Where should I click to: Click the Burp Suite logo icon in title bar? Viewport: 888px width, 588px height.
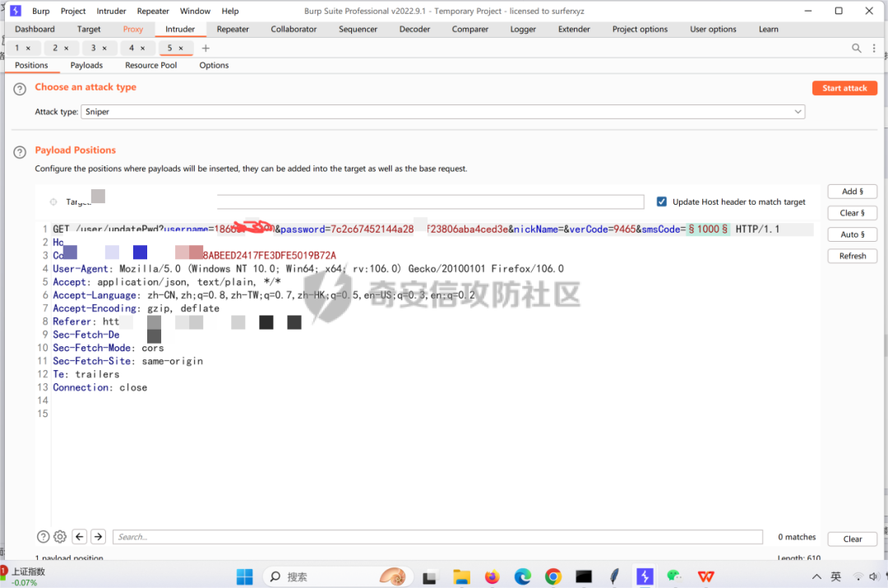pyautogui.click(x=16, y=11)
